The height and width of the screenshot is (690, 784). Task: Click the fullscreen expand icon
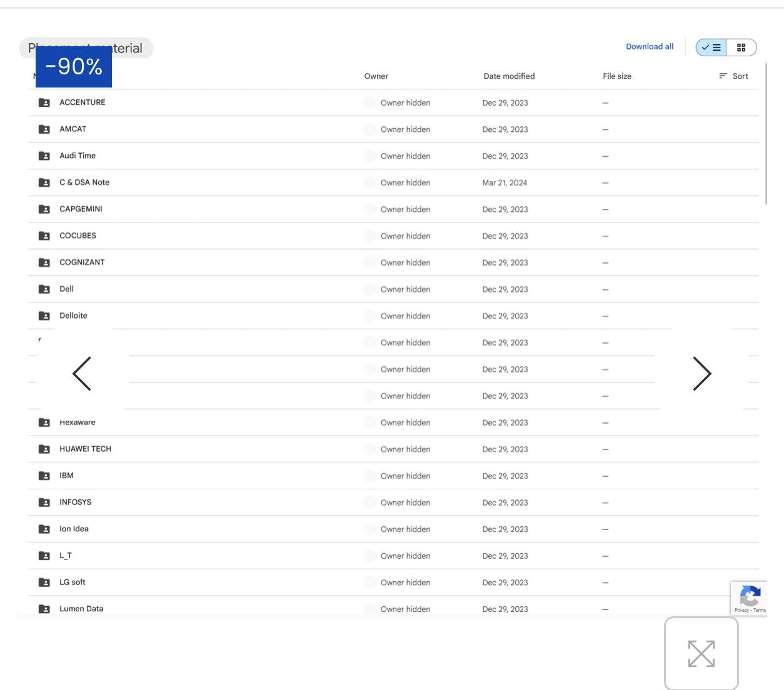(701, 654)
